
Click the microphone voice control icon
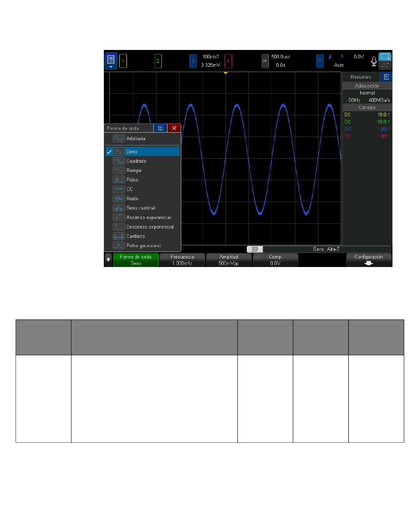(x=374, y=61)
